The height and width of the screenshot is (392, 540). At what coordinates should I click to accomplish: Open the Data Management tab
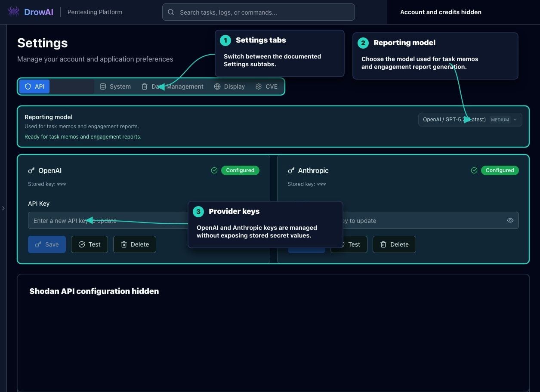tap(173, 86)
